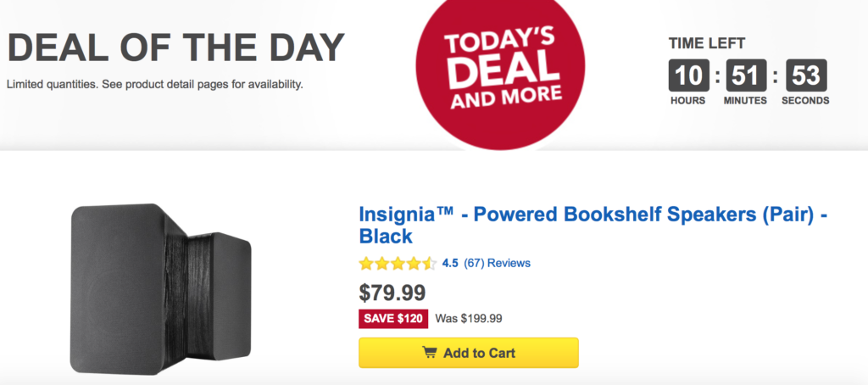Open the (67) Reviews link

pos(497,263)
